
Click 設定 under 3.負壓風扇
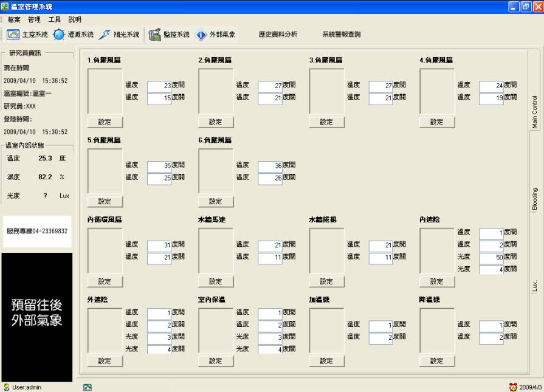[326, 122]
